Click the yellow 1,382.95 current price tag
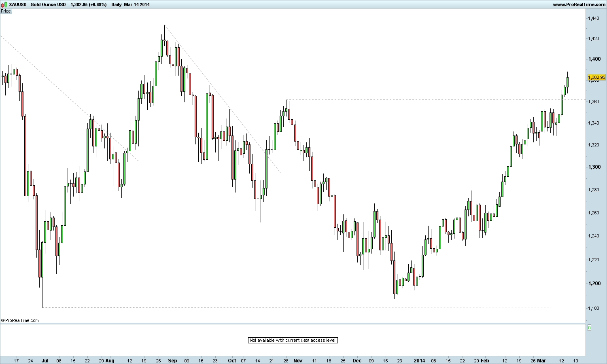Screen dimensions: 607x364 tap(596, 77)
